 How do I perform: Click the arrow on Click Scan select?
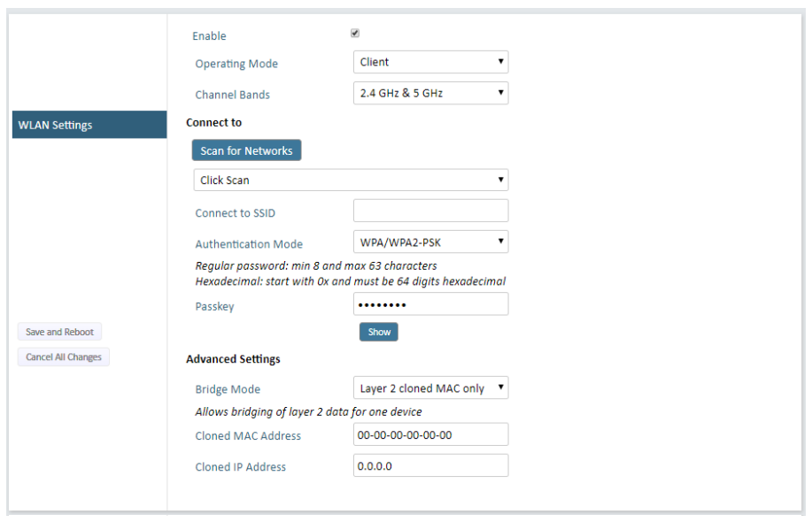pyautogui.click(x=501, y=180)
